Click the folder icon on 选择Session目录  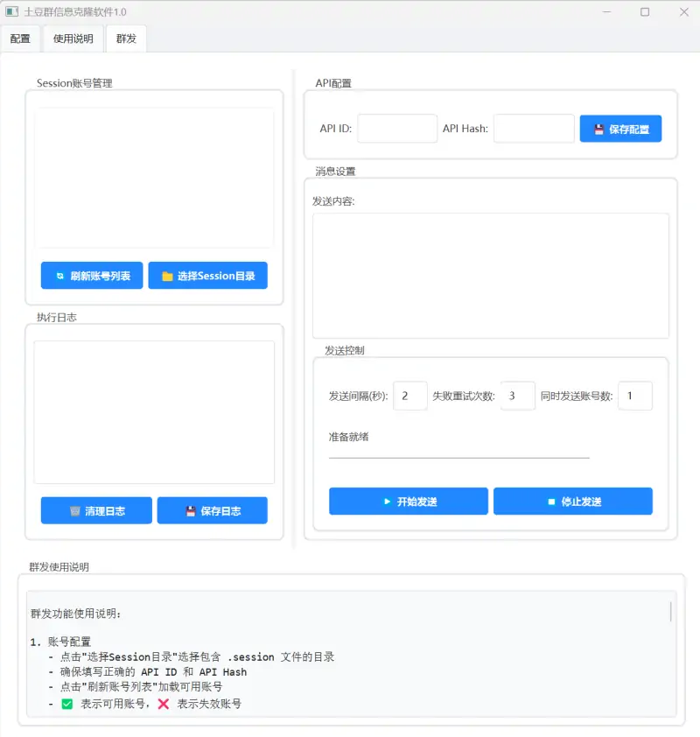tap(167, 276)
